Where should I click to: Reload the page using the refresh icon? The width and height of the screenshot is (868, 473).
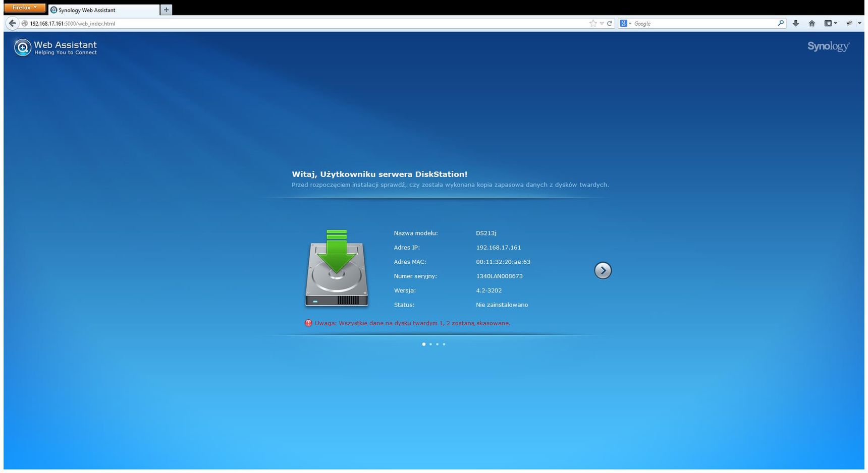click(x=610, y=23)
